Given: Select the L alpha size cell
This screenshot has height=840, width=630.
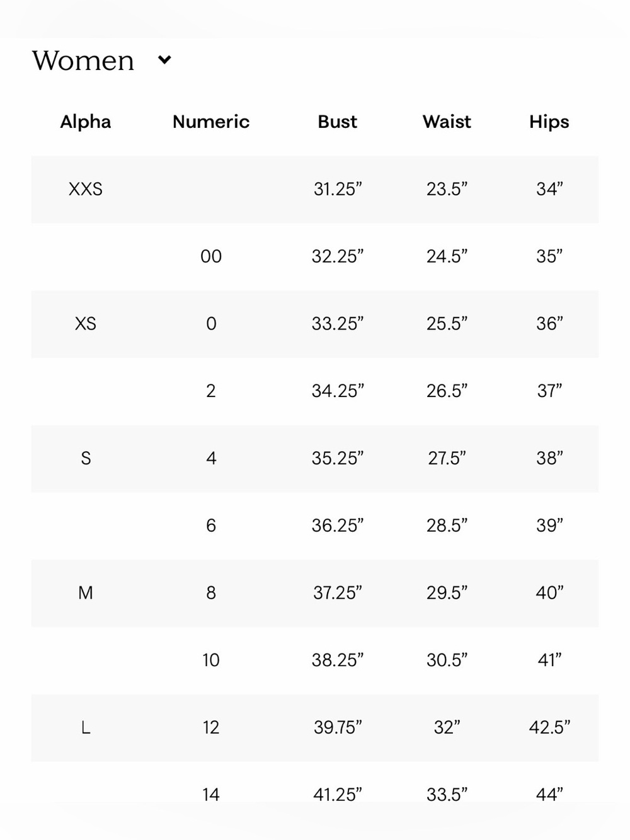Looking at the screenshot, I should (86, 728).
